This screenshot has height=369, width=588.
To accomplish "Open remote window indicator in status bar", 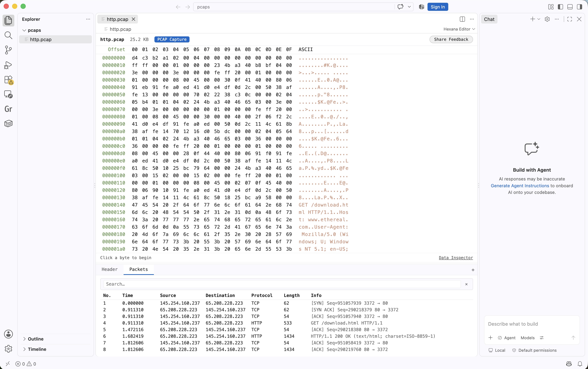I will pos(8,364).
